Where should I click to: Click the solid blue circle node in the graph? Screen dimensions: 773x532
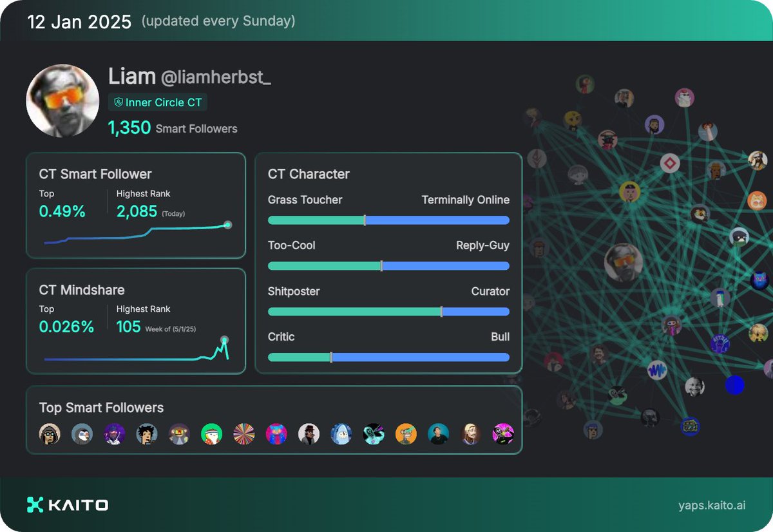[734, 385]
